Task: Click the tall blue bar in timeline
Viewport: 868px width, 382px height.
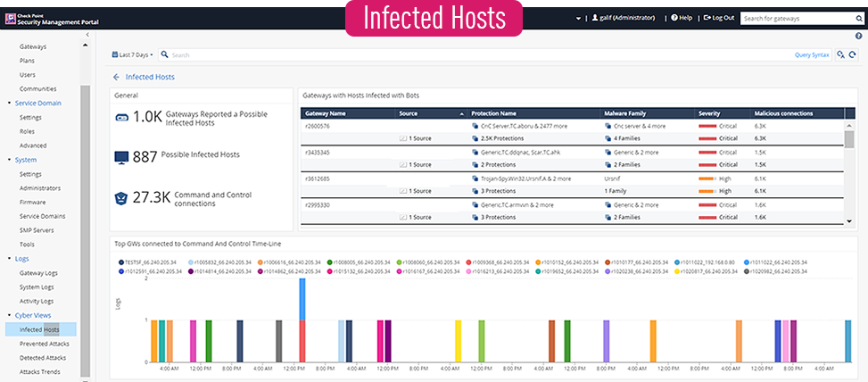Action: click(302, 299)
